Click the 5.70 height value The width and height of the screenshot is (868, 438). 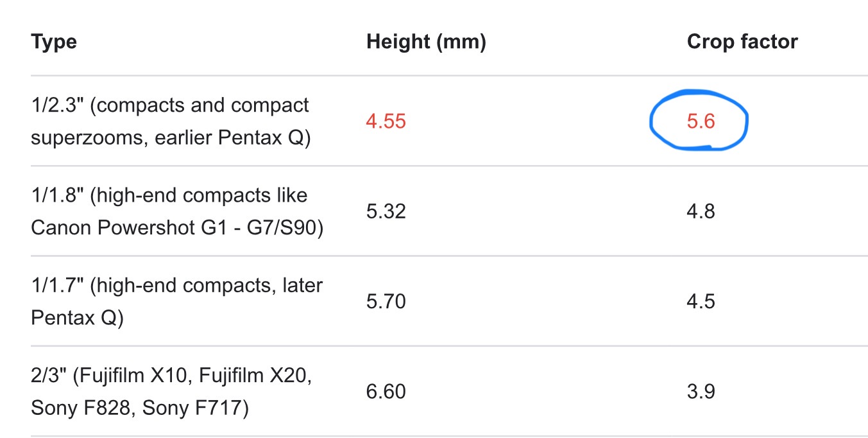tap(386, 301)
